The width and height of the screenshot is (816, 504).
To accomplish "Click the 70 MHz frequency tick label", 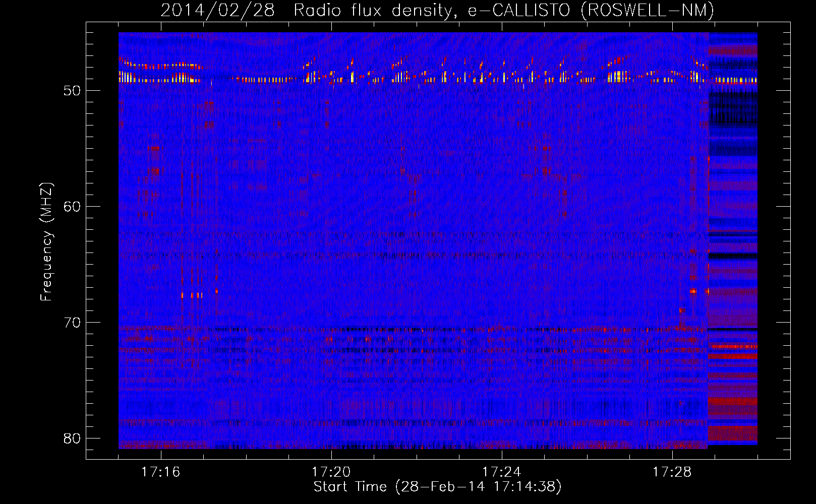I will point(72,323).
